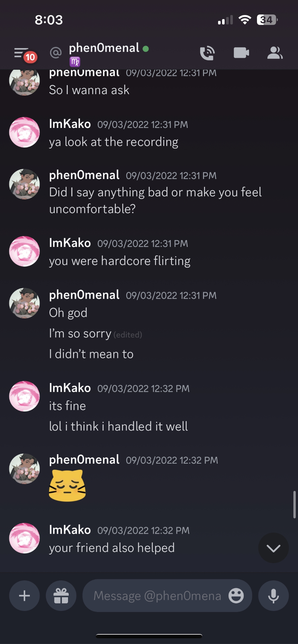Open the emoji picker in message box

(236, 596)
